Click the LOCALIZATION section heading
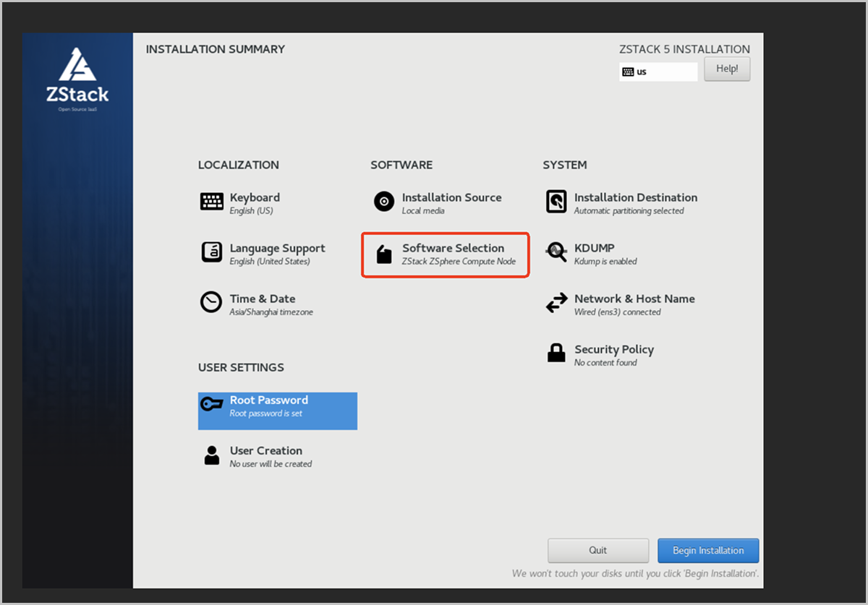This screenshot has height=605, width=868. pos(239,165)
